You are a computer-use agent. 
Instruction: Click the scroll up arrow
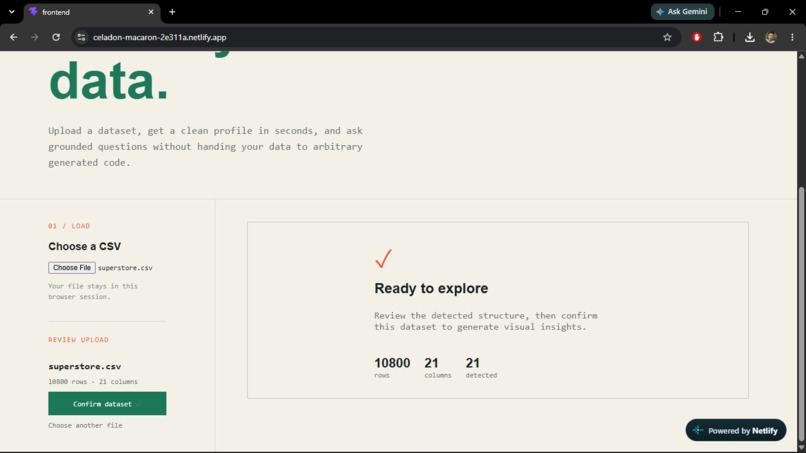coord(801,56)
